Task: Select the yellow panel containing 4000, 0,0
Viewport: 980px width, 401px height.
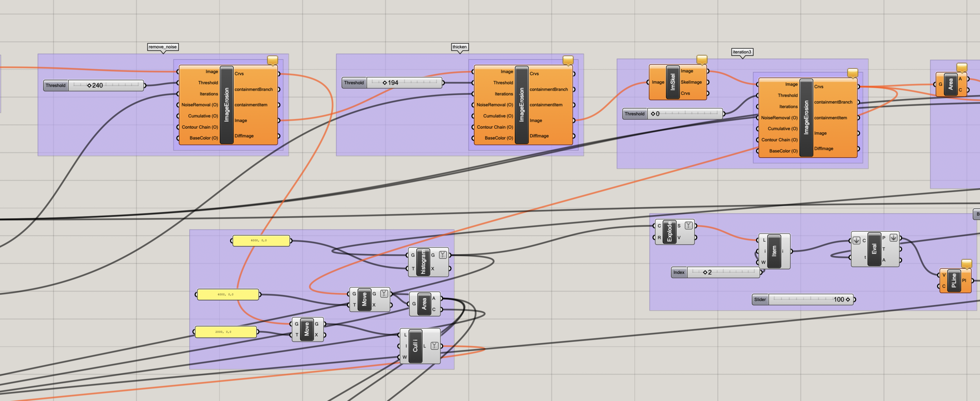Action: point(228,294)
